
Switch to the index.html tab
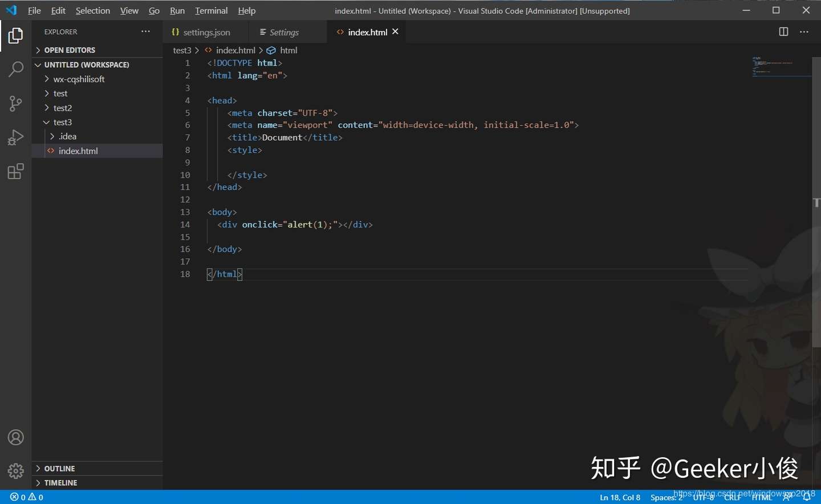pyautogui.click(x=368, y=32)
